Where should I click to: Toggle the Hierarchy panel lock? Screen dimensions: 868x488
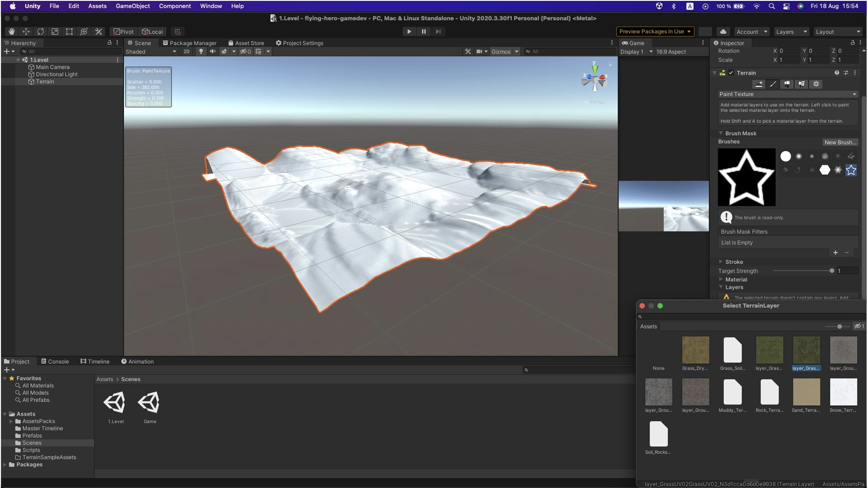click(109, 42)
